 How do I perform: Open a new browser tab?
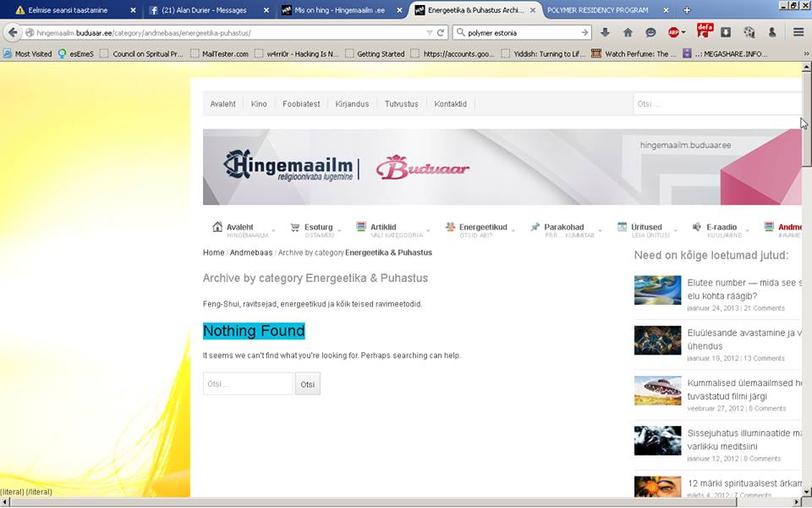click(x=687, y=10)
